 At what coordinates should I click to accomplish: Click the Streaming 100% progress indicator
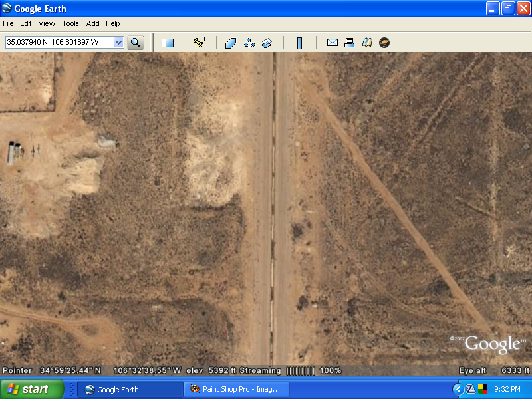[x=291, y=370]
